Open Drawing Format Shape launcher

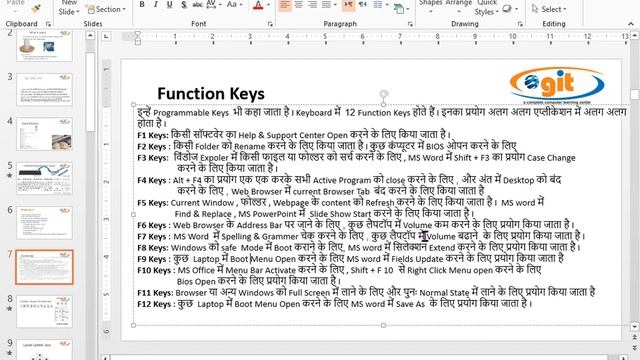[520, 24]
